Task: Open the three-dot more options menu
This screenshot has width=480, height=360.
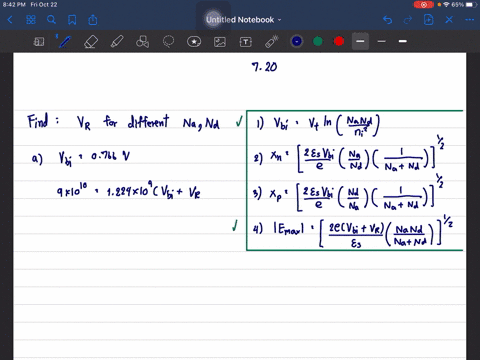Action: tap(470, 20)
